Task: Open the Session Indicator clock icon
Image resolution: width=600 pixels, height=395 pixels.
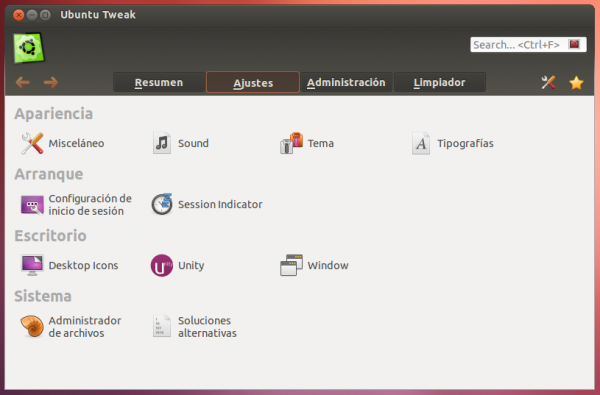Action: pos(162,204)
